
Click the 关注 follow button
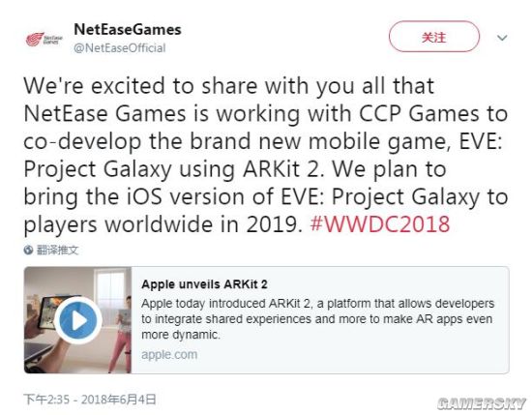click(434, 37)
